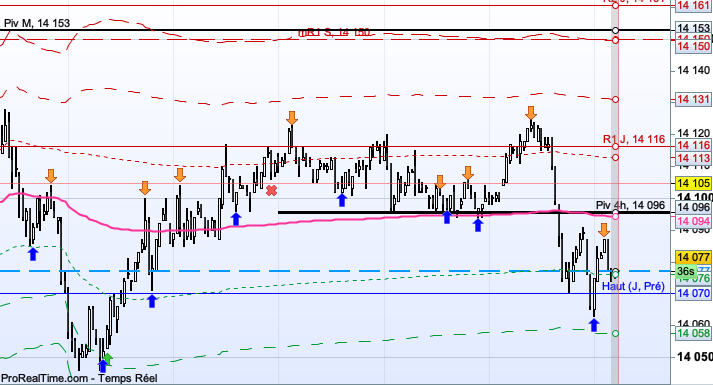Select the 'R1 J, 14 116' label
The height and width of the screenshot is (385, 713).
click(633, 139)
